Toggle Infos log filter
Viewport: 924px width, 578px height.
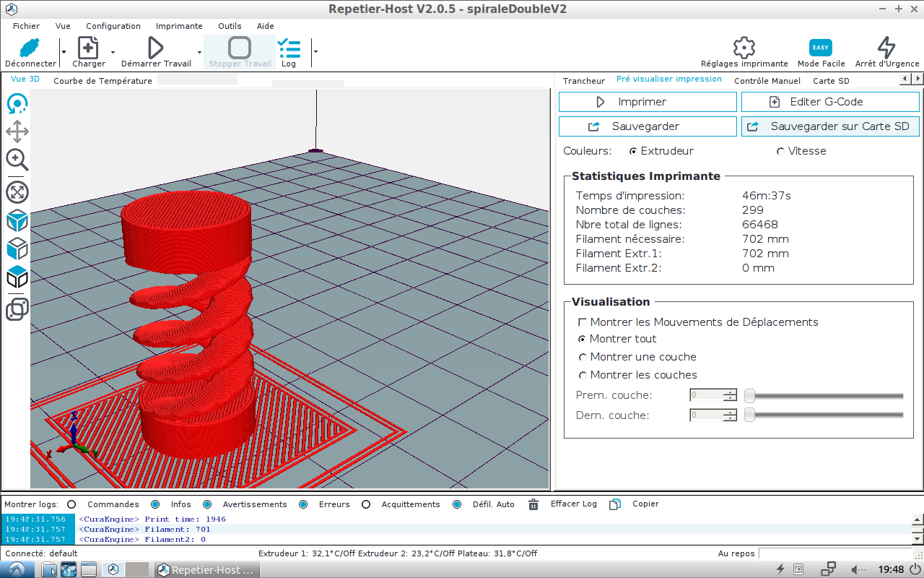click(x=155, y=504)
